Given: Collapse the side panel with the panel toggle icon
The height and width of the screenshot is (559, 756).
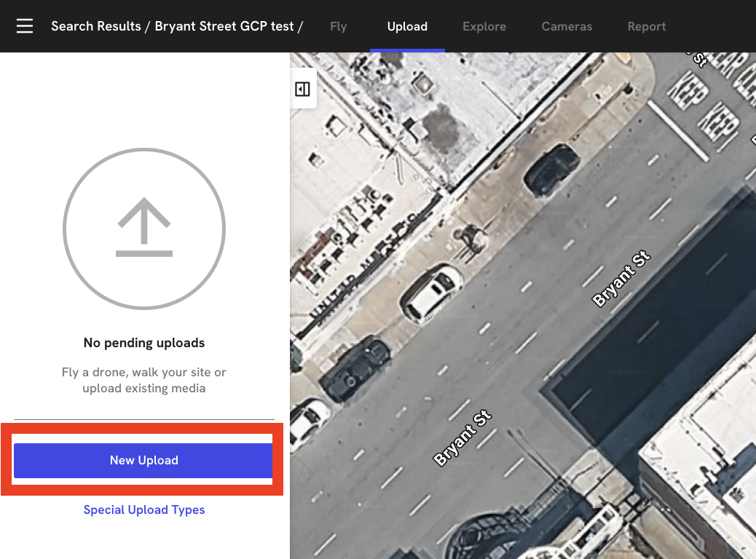Looking at the screenshot, I should pos(303,89).
